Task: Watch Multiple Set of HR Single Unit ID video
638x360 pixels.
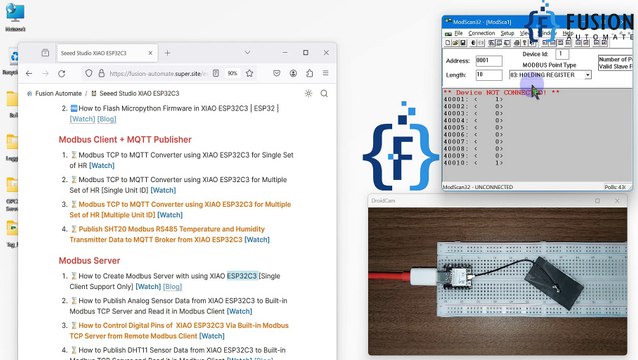Action: (x=163, y=190)
